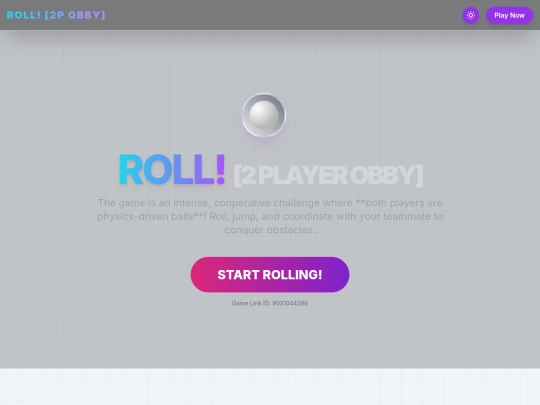Click the word START on the pink button

(238, 275)
